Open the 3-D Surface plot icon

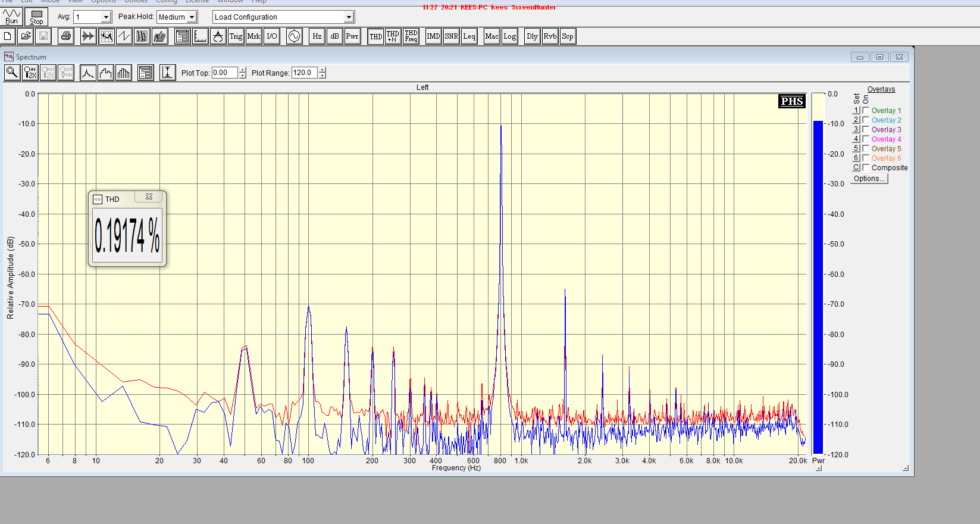click(x=159, y=36)
